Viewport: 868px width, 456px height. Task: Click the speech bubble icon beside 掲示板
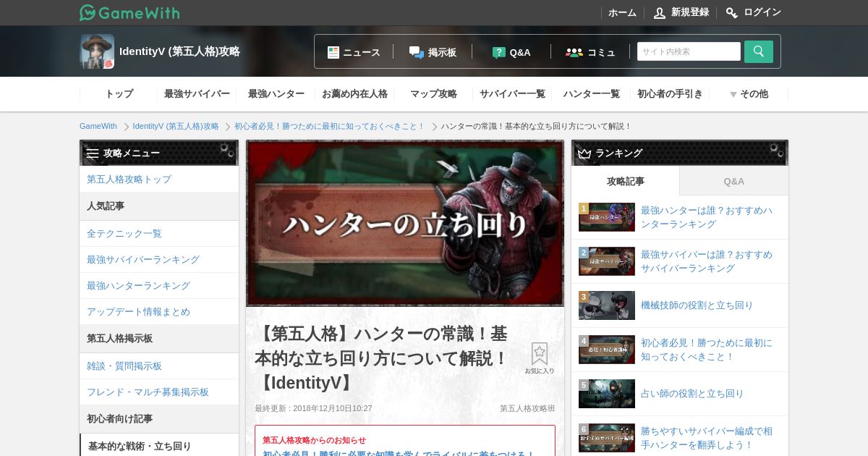[x=417, y=52]
